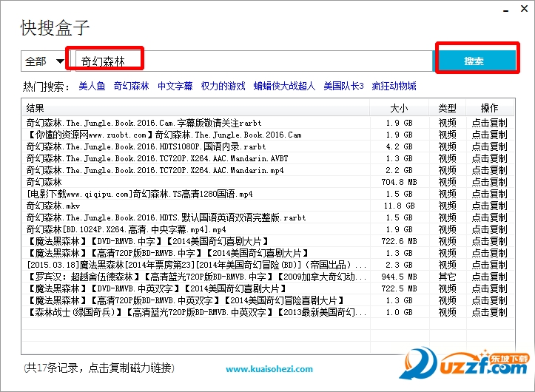Minimize the 快搜盒子 window

click(506, 10)
